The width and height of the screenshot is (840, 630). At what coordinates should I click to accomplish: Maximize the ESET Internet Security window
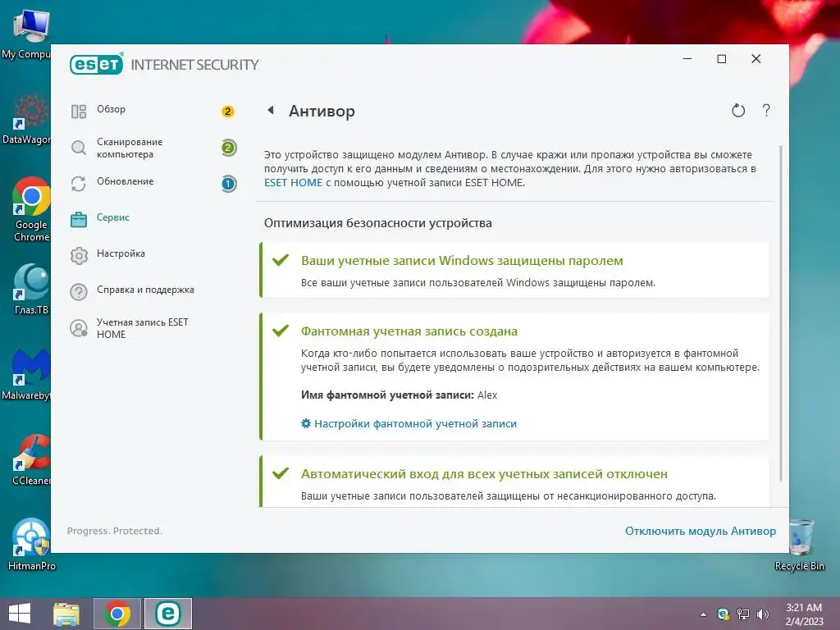[x=722, y=59]
